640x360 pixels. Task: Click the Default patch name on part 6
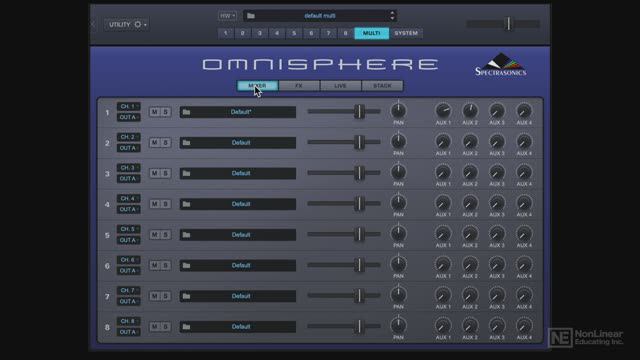click(241, 265)
